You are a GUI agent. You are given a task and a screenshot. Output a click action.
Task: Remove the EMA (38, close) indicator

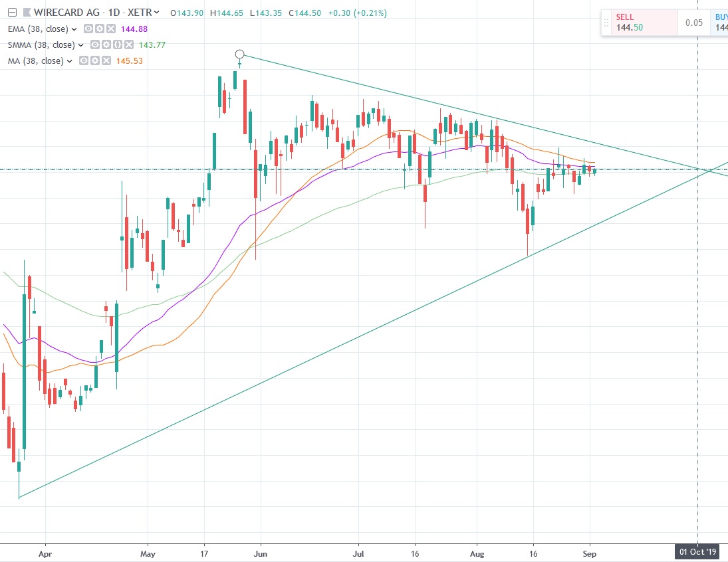tap(111, 29)
